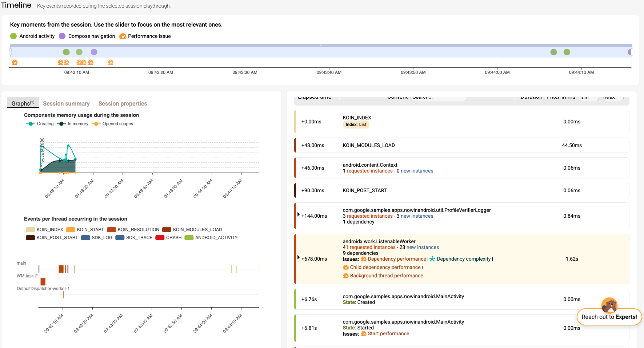Click the Min duration filter field
Screen dimensions: 644x348
(588, 98)
